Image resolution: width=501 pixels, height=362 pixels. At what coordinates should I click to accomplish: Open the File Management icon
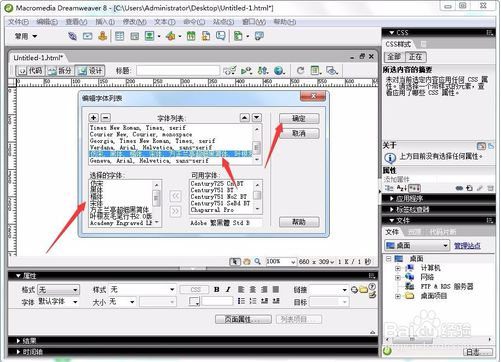click(263, 71)
